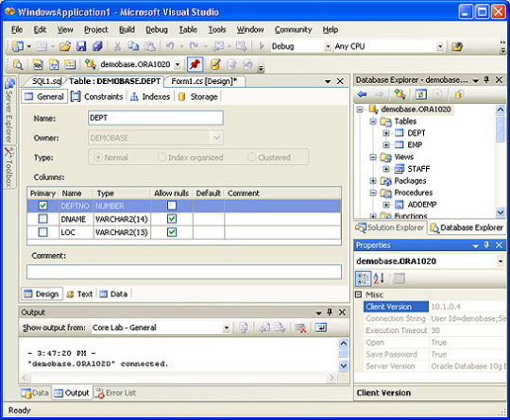Click Clear All icon in Output toolbar

(300, 328)
